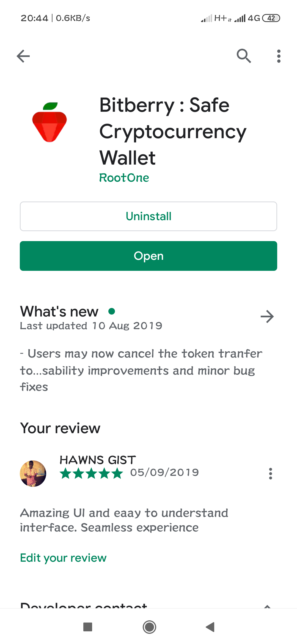Open the review options three-dot menu

271,474
